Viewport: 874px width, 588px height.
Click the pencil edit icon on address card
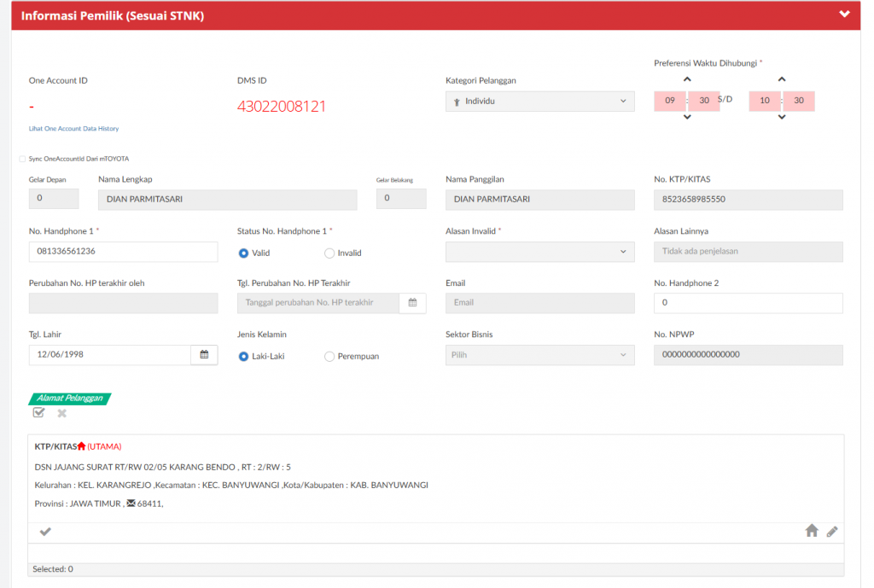[832, 531]
